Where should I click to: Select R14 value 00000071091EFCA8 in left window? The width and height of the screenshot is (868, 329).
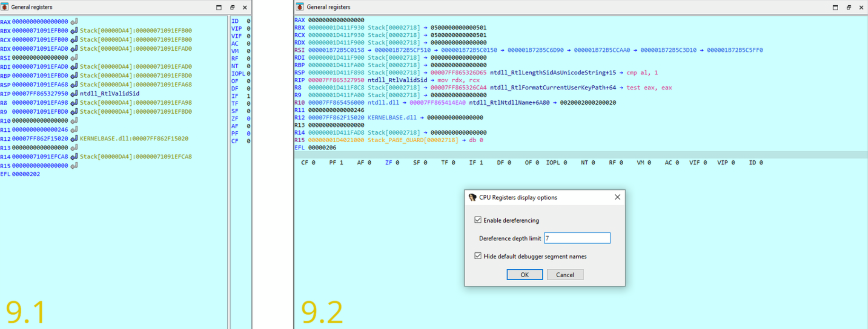40,157
